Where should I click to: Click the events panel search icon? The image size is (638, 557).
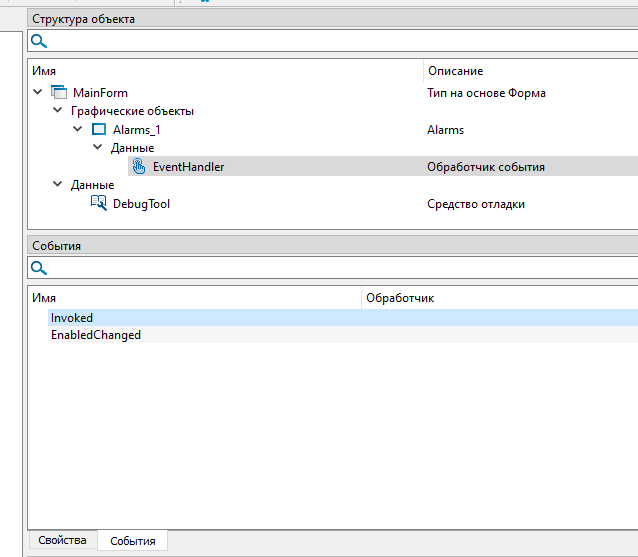pyautogui.click(x=38, y=268)
